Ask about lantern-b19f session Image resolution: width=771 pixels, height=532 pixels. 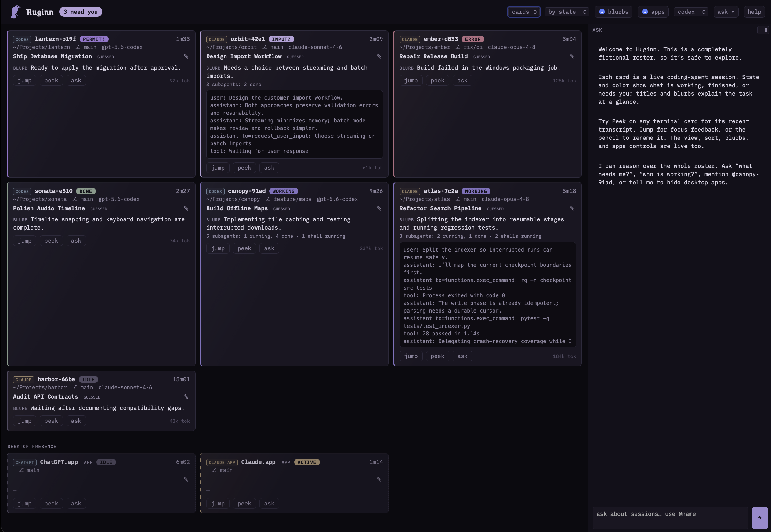pyautogui.click(x=76, y=81)
